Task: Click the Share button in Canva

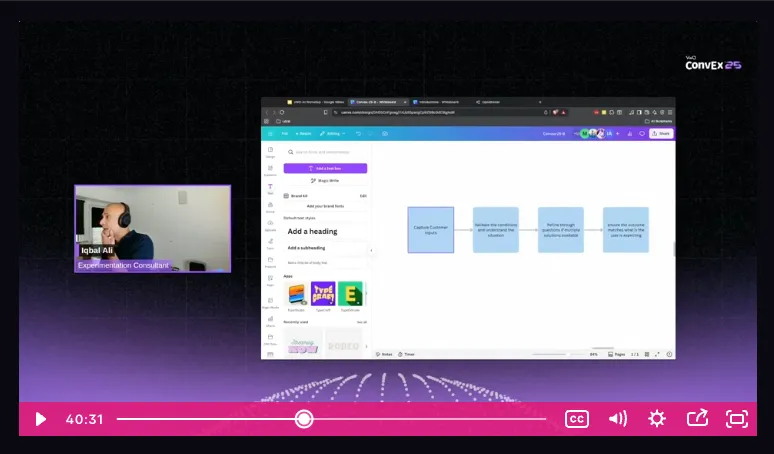Action: coord(661,134)
